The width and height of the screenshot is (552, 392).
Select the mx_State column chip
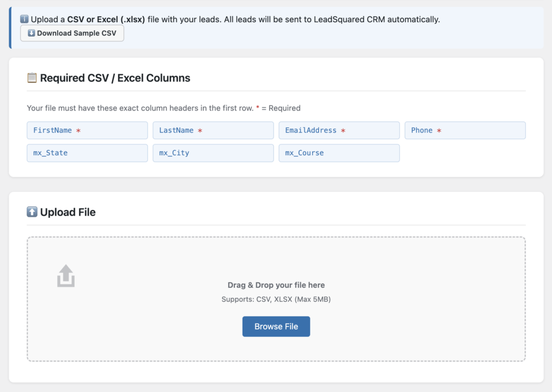[x=87, y=153]
